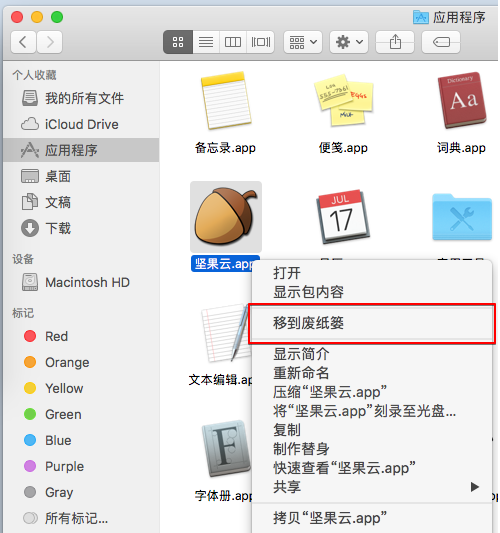Click the edit tags toolbar button
500x533 pixels.
441,42
